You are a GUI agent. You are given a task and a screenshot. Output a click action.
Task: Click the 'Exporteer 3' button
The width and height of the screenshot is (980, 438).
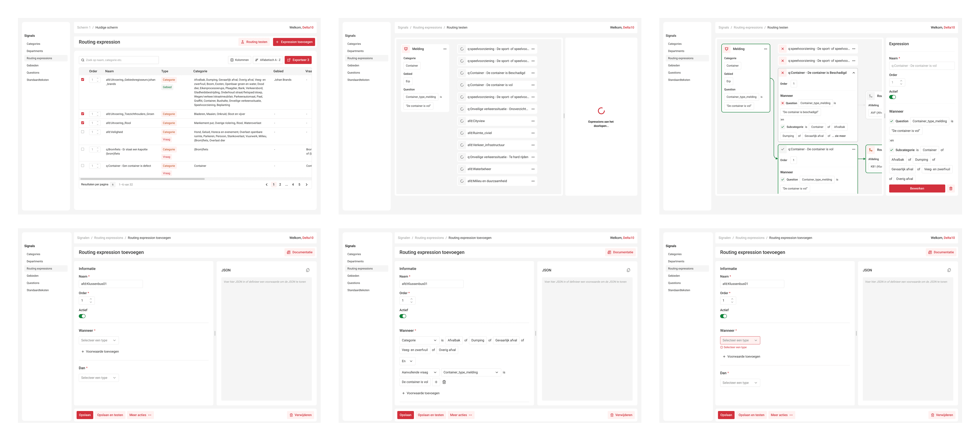point(298,60)
